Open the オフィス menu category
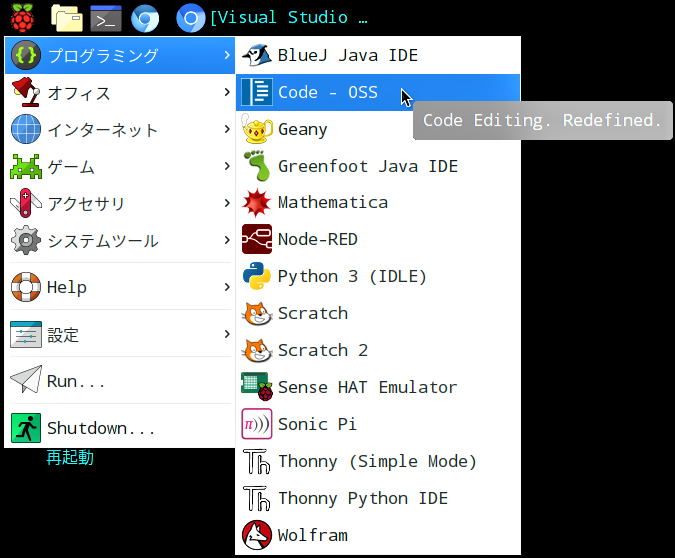The image size is (675, 558). 120,92
